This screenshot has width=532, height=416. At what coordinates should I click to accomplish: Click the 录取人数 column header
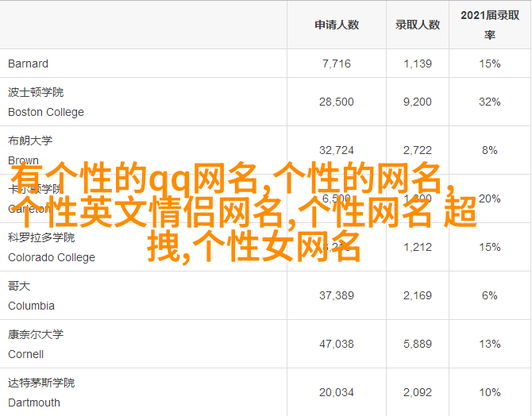(418, 25)
